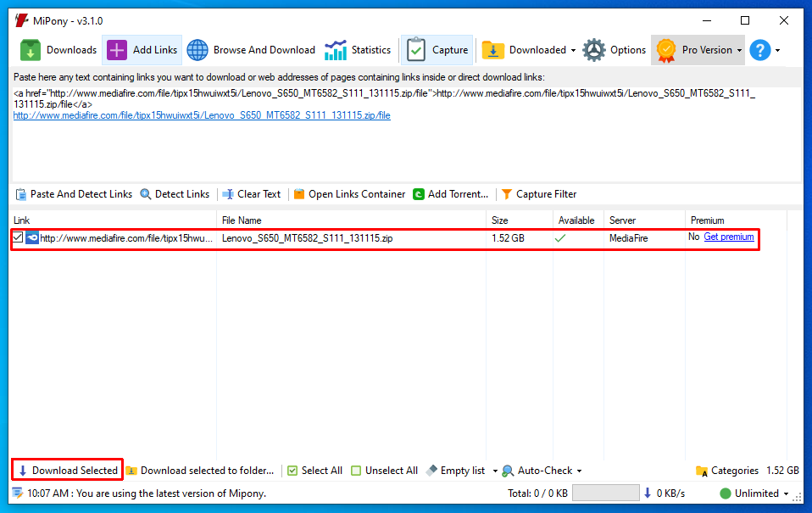The height and width of the screenshot is (513, 812).
Task: Open Browse And Download globe icon
Action: click(x=197, y=50)
